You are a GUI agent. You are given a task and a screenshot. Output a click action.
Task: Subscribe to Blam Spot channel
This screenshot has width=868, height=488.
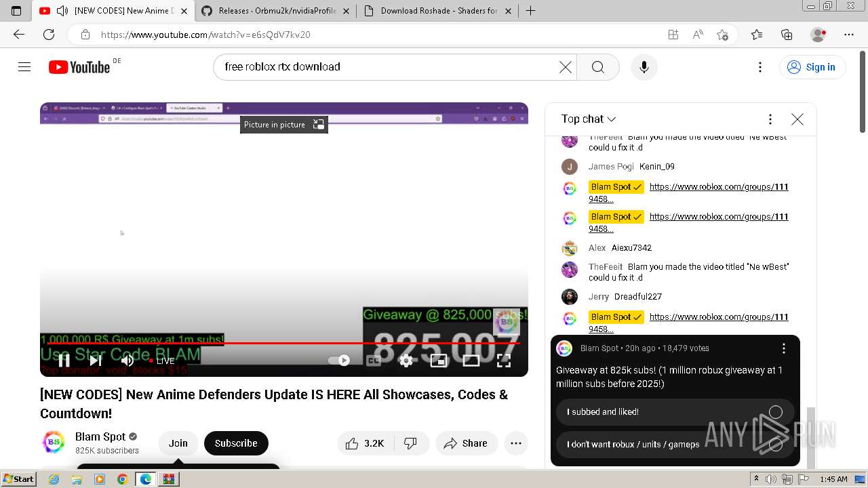coord(236,443)
